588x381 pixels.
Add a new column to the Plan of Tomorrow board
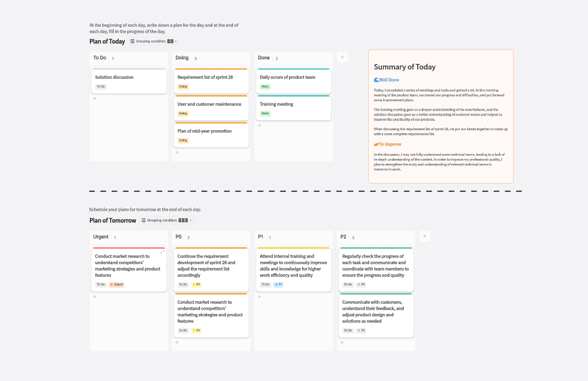(x=425, y=236)
